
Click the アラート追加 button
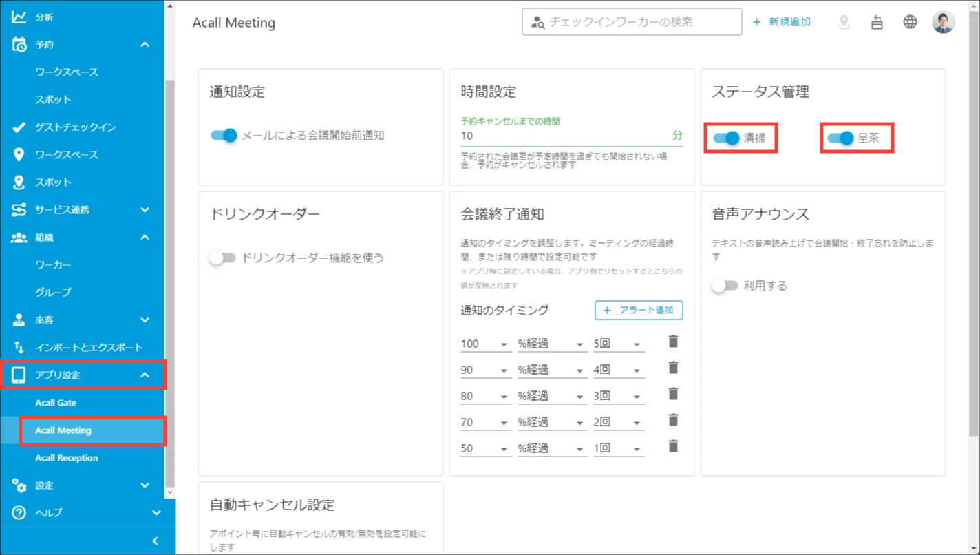(x=639, y=310)
